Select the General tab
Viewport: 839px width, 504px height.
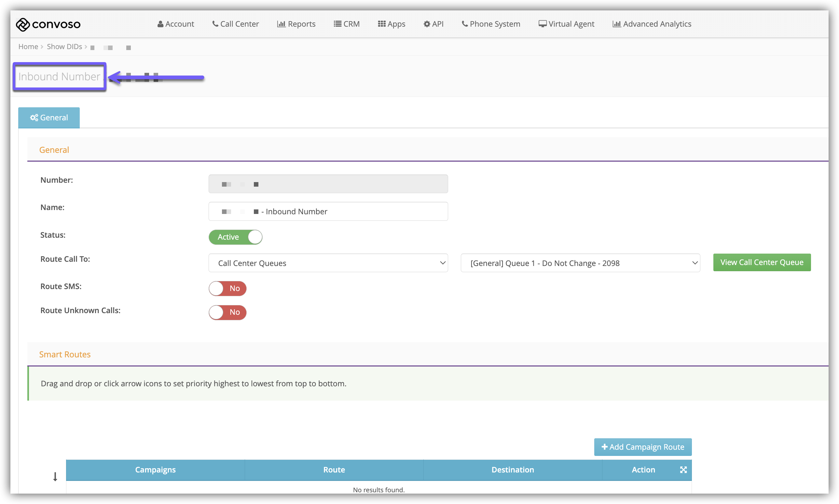pyautogui.click(x=49, y=117)
